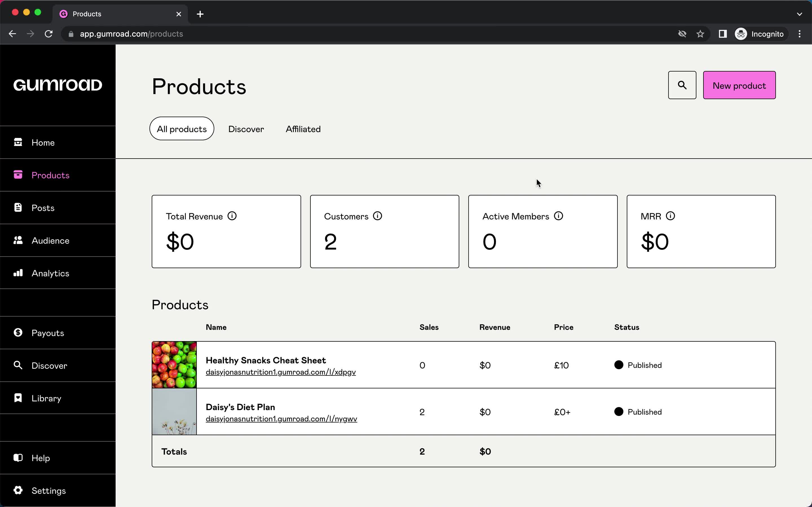Expand Active Members info tooltip
The image size is (812, 507).
point(559,216)
